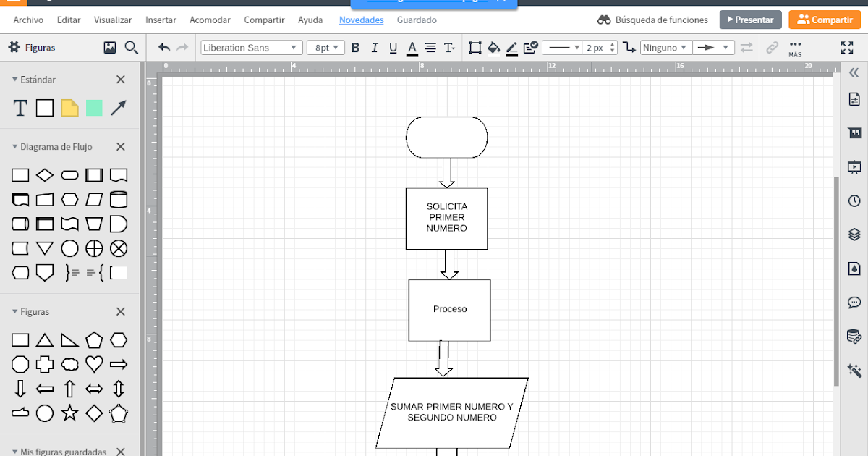The height and width of the screenshot is (456, 868).
Task: Open the Liberation Sans font dropdown
Action: 251,46
